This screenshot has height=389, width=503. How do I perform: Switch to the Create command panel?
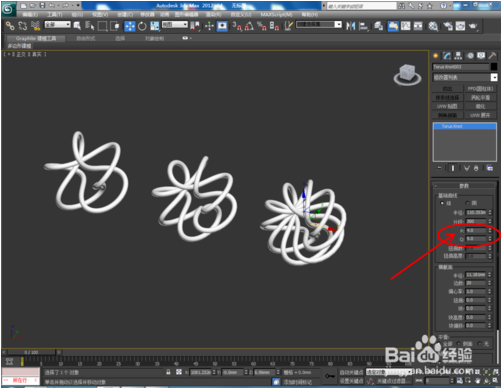[435, 56]
